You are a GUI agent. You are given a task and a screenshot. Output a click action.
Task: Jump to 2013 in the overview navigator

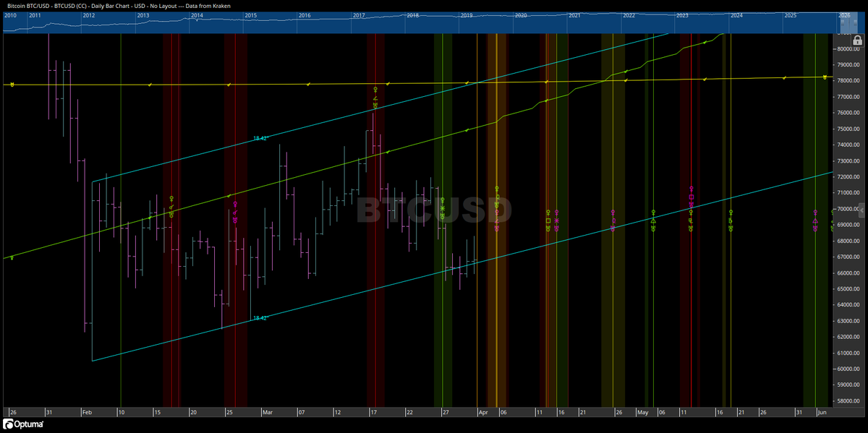pos(143,14)
